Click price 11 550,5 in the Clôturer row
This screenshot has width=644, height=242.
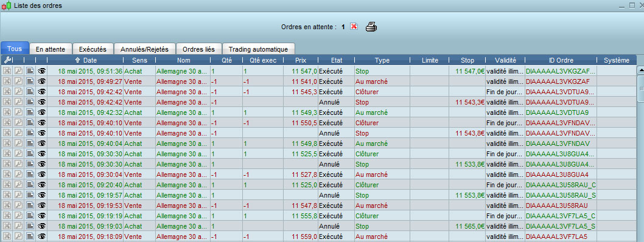[304, 123]
